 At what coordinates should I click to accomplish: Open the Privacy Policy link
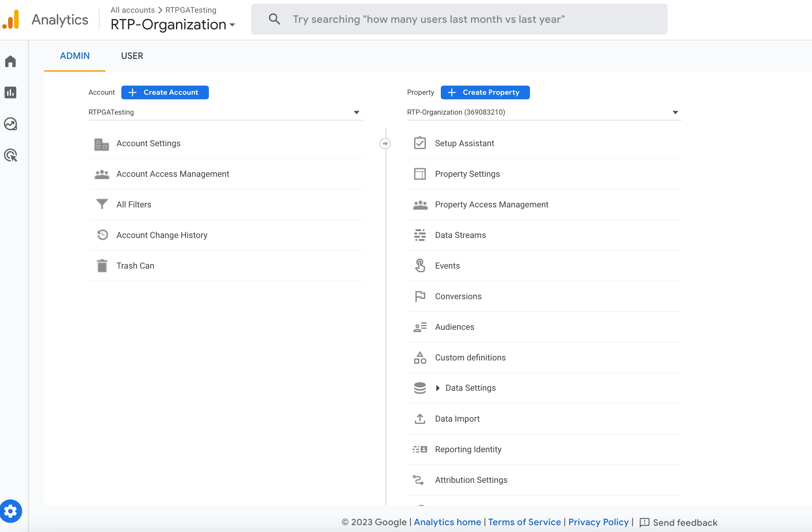coord(598,522)
